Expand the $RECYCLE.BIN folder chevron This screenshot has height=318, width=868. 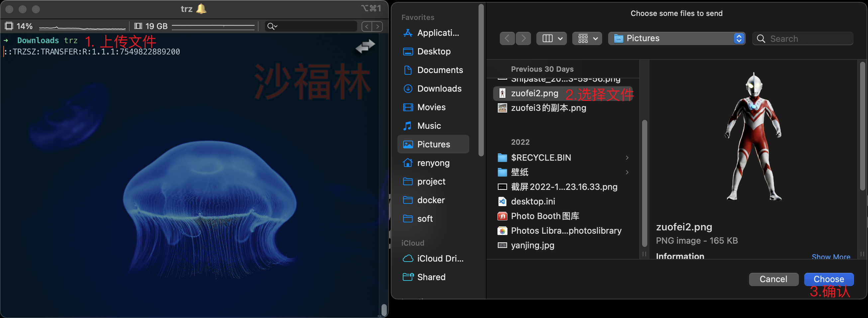click(x=627, y=157)
